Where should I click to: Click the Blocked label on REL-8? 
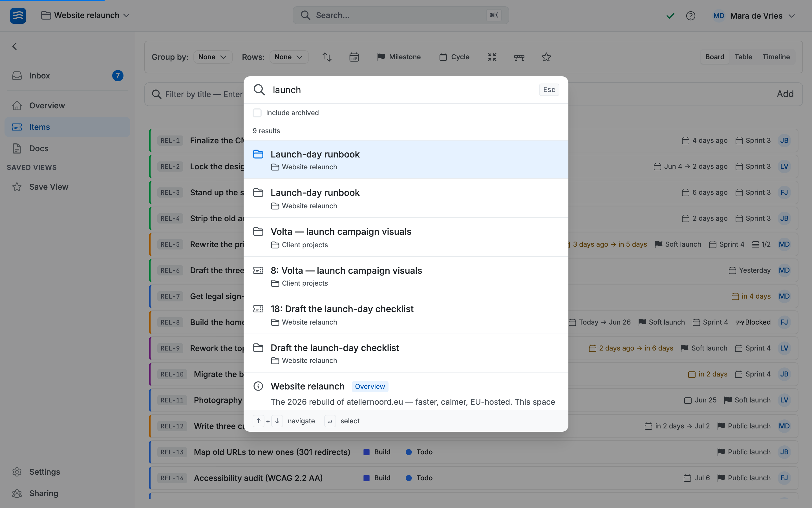coord(753,322)
